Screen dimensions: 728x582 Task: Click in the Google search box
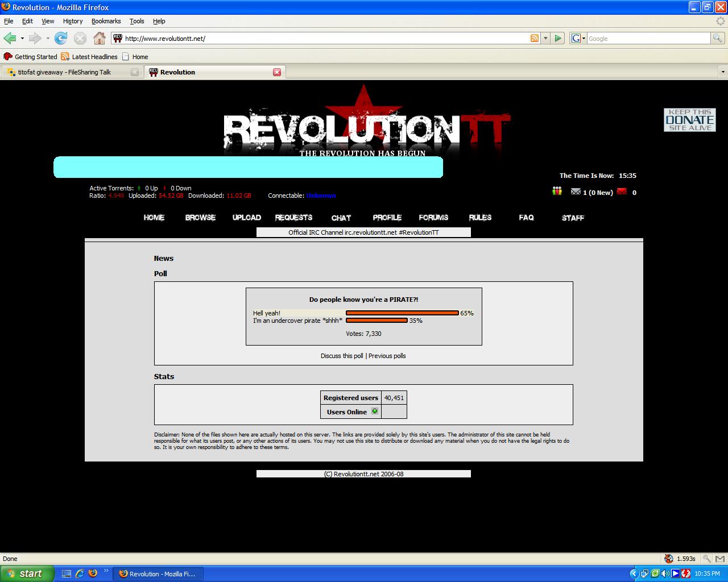point(648,38)
